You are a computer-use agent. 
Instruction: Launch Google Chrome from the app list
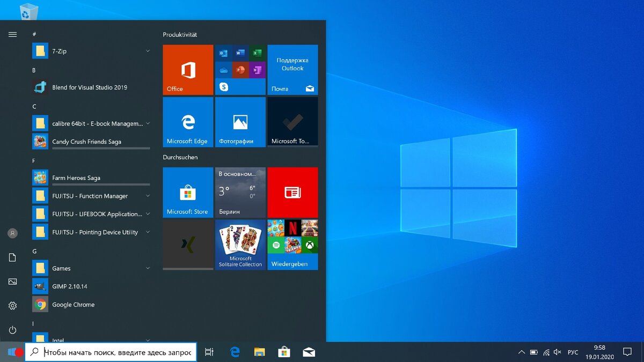tap(91, 305)
